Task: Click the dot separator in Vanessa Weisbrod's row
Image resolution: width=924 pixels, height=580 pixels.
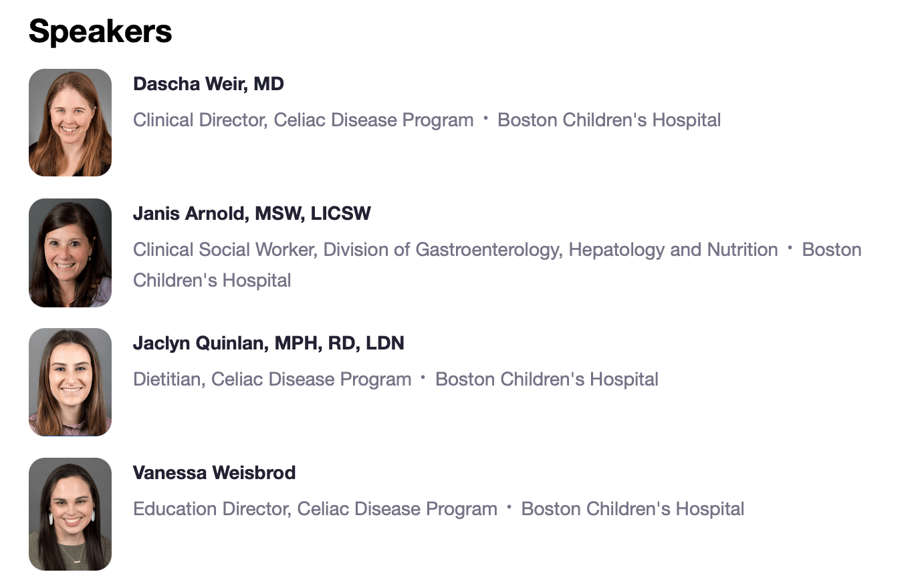Action: click(509, 507)
